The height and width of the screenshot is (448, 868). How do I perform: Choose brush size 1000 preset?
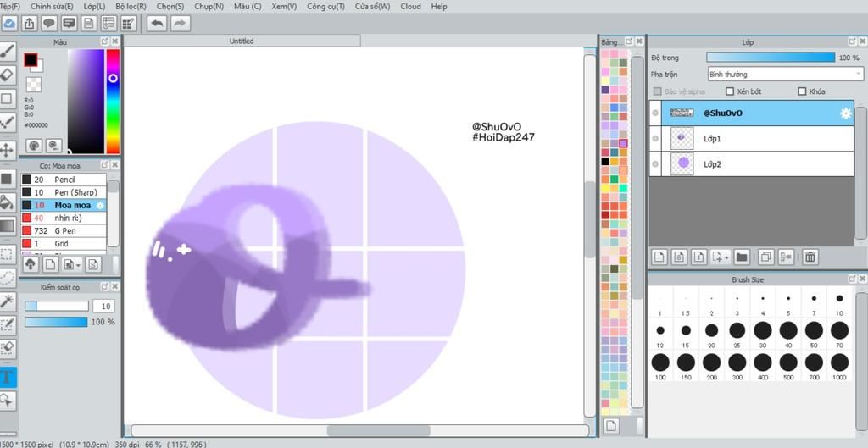[839, 366]
